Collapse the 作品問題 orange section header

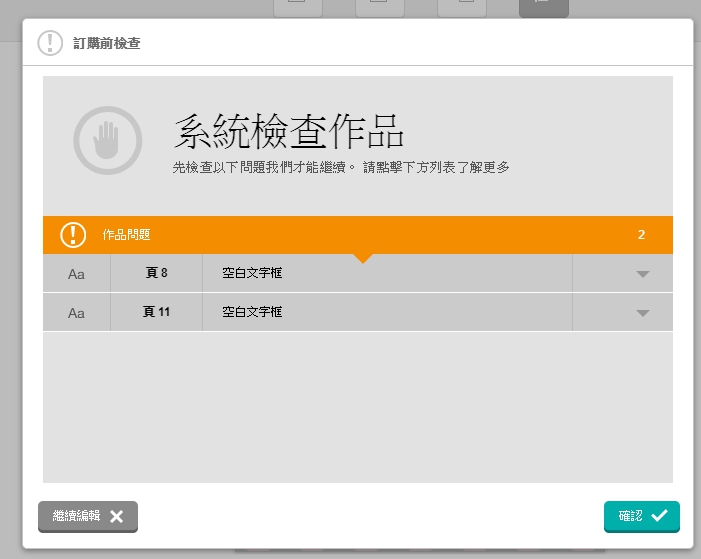click(357, 235)
